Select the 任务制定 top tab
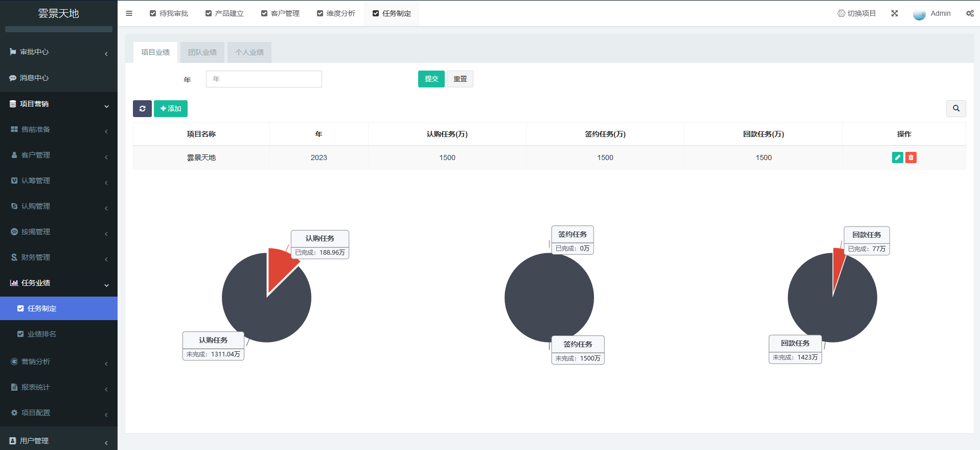Image resolution: width=980 pixels, height=450 pixels. (x=392, y=13)
